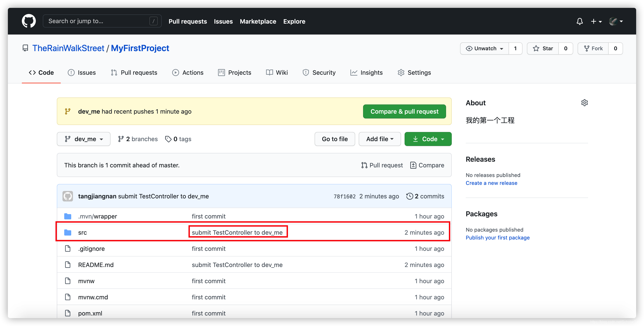
Task: Open Pull request link in branch bar
Action: tap(382, 165)
